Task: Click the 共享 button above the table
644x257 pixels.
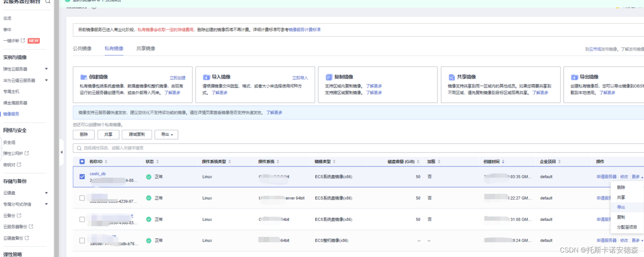Action: coord(108,135)
